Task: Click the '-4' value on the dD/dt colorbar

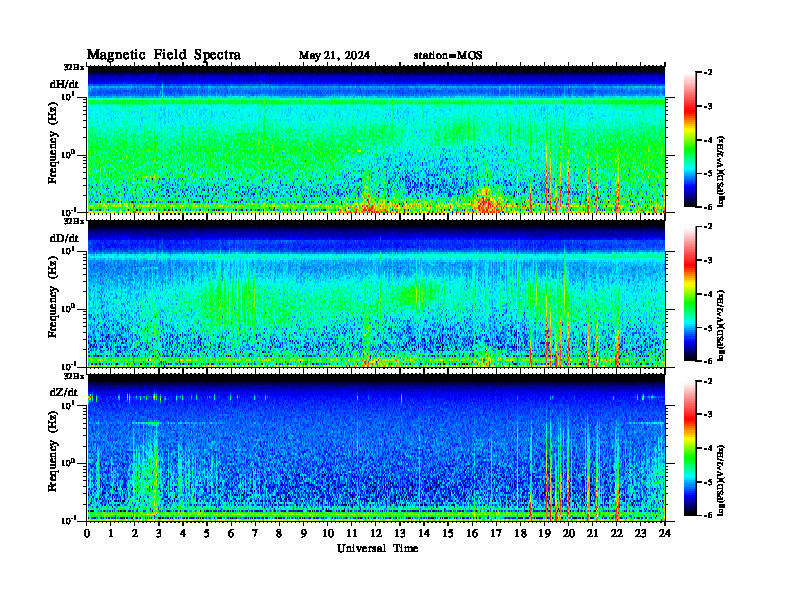Action: pos(707,294)
